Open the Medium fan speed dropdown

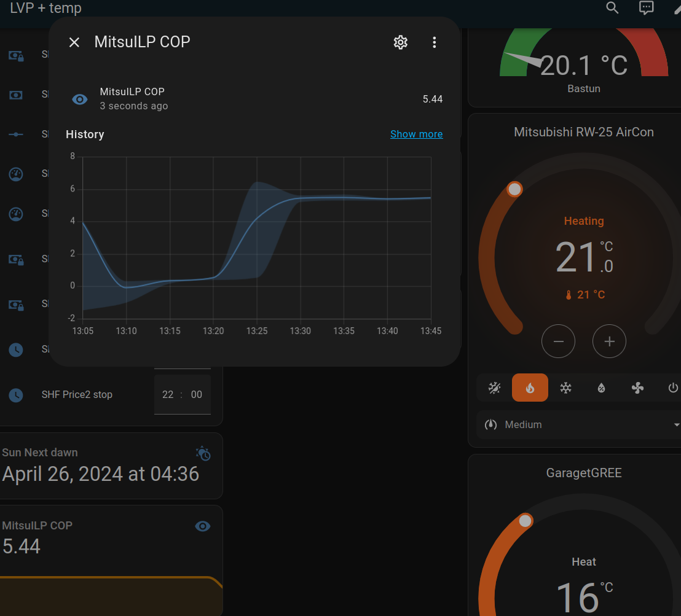(x=579, y=424)
